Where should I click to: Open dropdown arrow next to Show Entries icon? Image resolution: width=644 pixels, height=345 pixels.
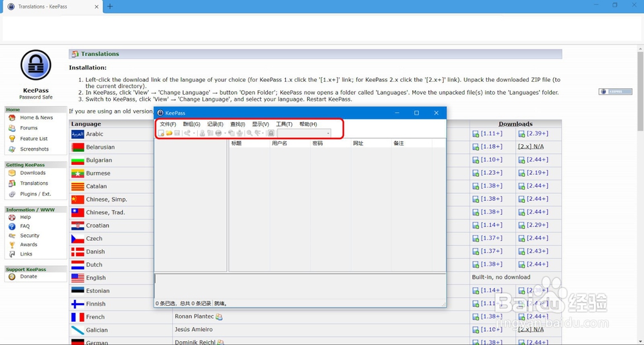click(x=263, y=133)
